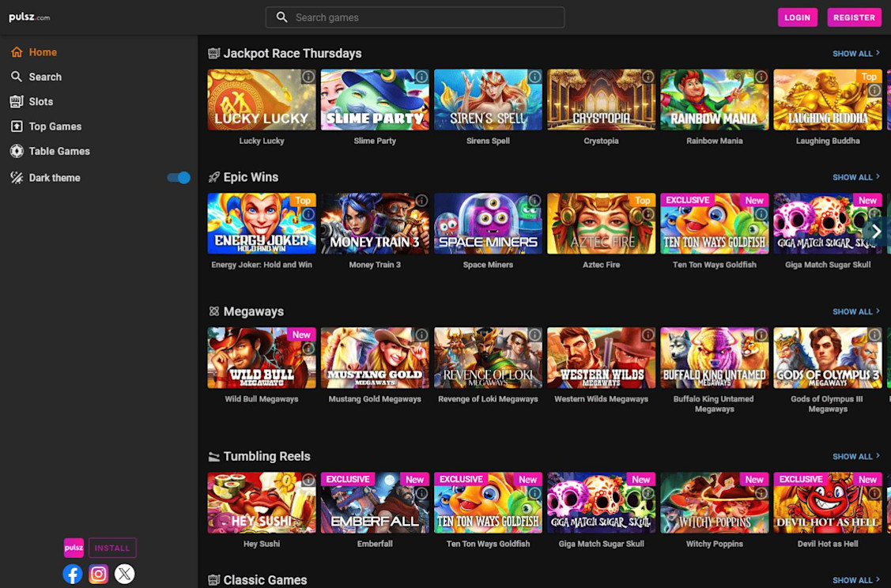Click the REGISTER button
891x588 pixels.
(x=854, y=17)
